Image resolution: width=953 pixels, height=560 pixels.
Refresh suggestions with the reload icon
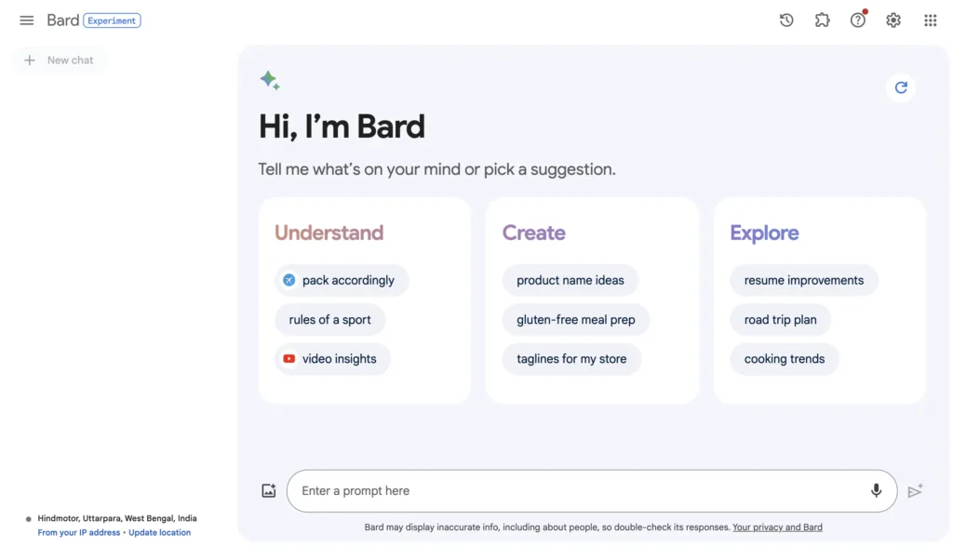[900, 87]
